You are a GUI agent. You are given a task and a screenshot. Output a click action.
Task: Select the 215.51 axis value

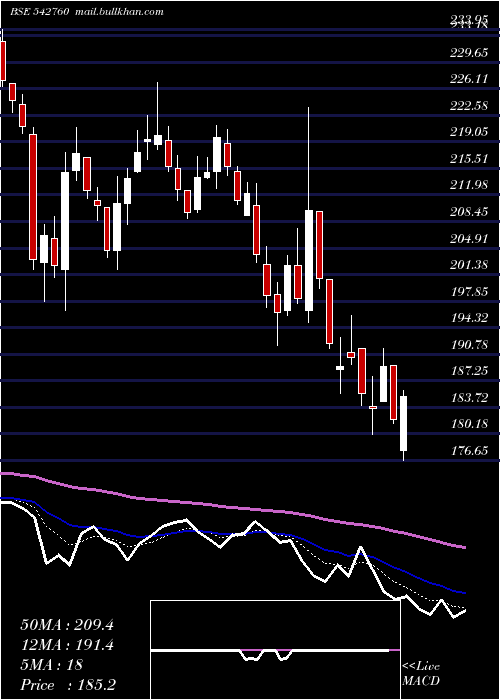pyautogui.click(x=469, y=159)
